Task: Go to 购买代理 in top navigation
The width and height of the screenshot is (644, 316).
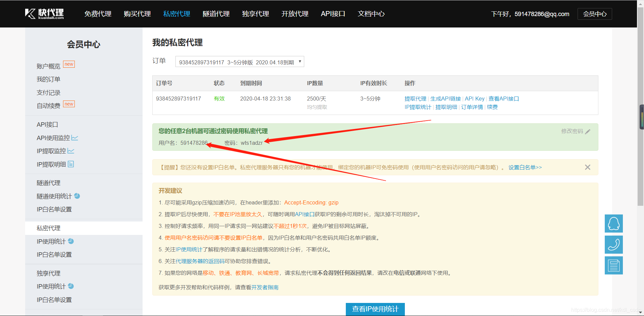Action: (137, 14)
